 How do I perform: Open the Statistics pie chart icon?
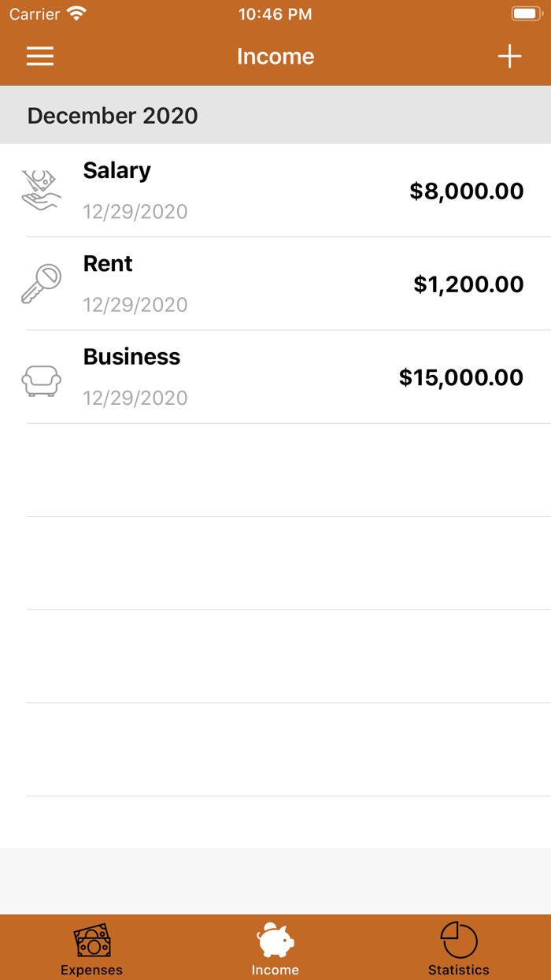458,937
